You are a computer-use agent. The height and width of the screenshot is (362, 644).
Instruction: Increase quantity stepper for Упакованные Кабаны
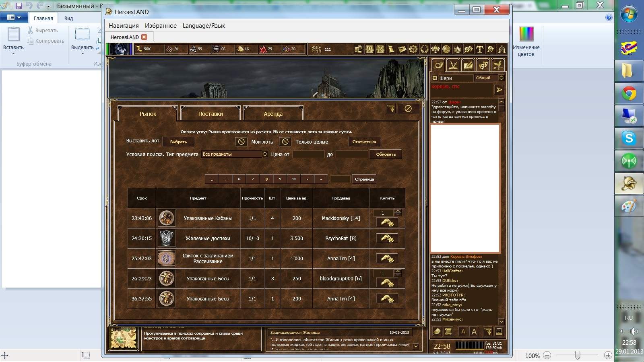tap(398, 211)
